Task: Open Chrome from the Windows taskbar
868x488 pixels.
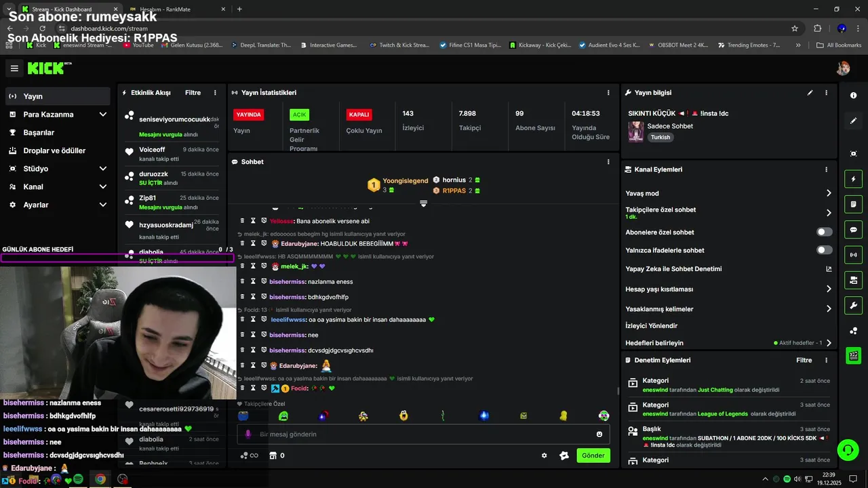Action: [100, 479]
